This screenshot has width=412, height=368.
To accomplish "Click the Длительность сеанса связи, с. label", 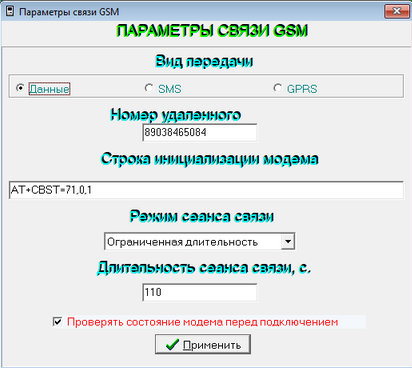I will pyautogui.click(x=204, y=268).
